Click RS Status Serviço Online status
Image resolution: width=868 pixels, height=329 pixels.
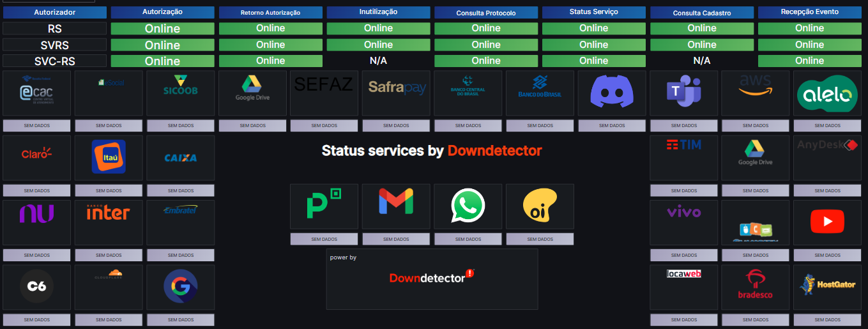coord(594,28)
